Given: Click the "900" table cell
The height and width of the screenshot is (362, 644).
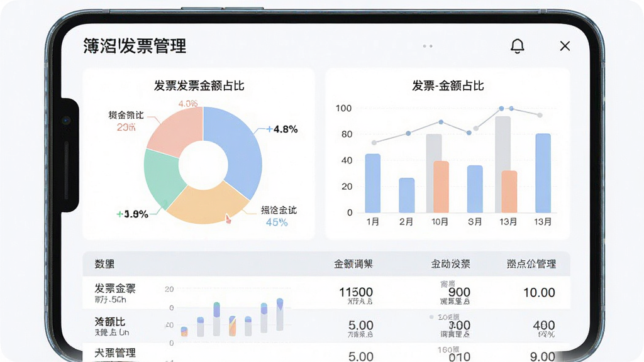Looking at the screenshot, I should tap(459, 292).
